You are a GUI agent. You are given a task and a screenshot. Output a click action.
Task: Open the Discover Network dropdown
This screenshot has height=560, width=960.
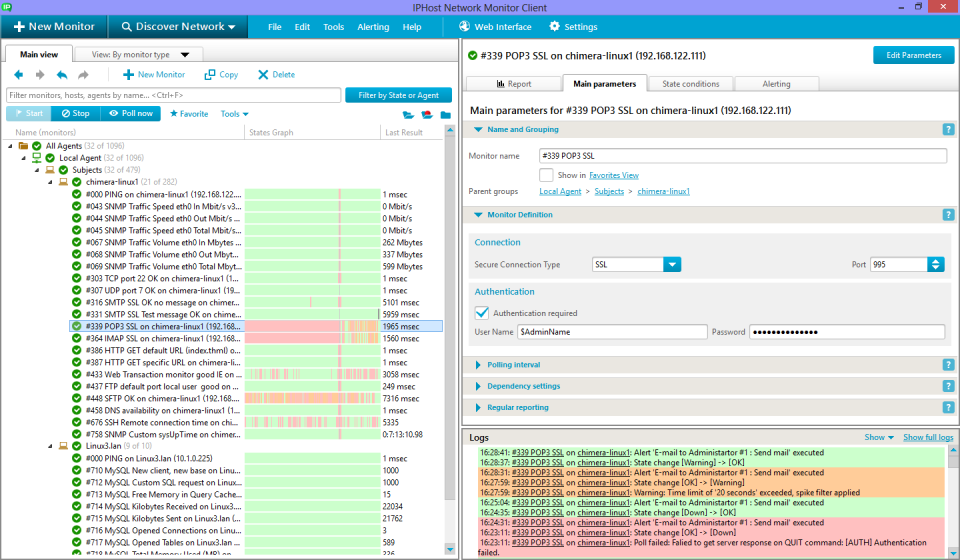click(x=178, y=27)
